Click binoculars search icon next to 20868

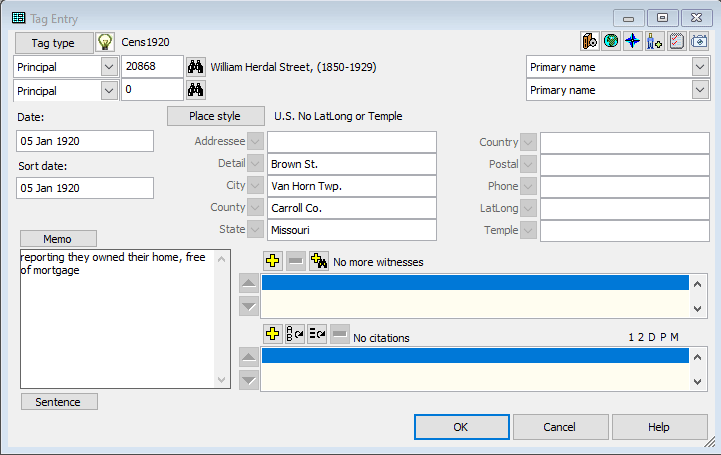pos(196,67)
